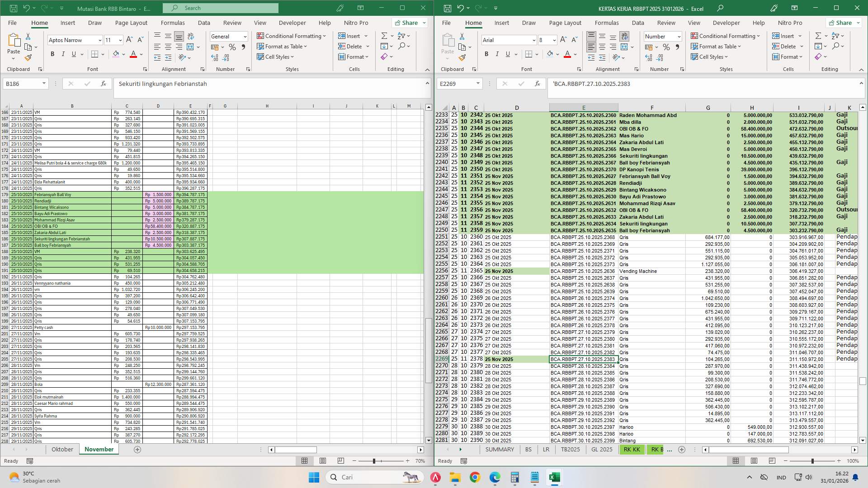
Task: Toggle Underline for the selected cell
Action: pyautogui.click(x=507, y=54)
